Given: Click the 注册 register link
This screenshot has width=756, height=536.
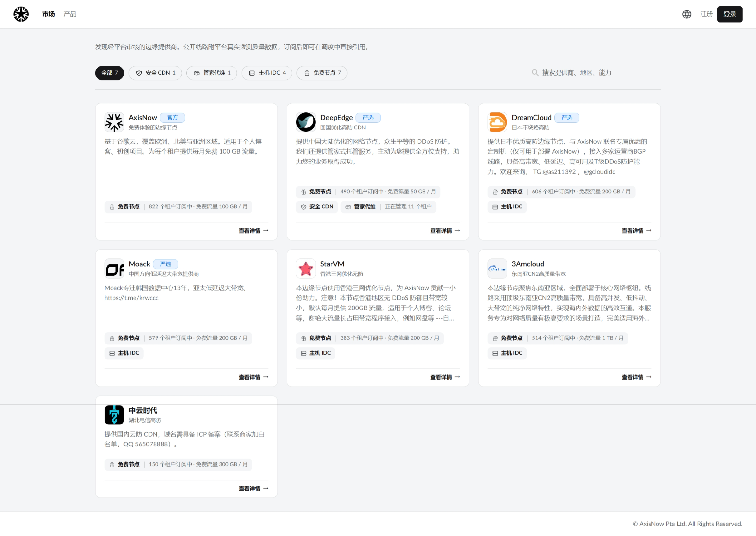Looking at the screenshot, I should coord(706,14).
